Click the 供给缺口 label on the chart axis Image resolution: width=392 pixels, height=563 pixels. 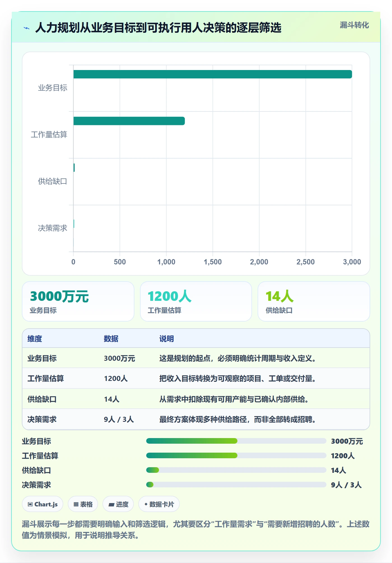(x=53, y=182)
